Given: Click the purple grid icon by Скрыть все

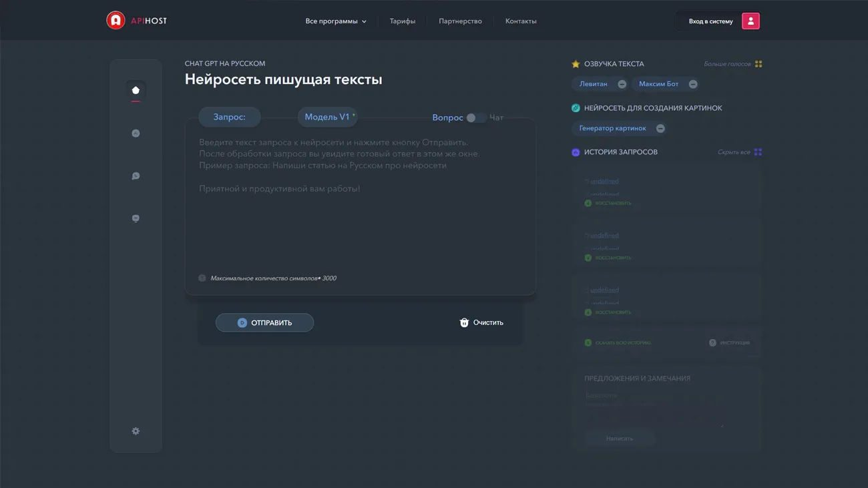Looking at the screenshot, I should tap(758, 152).
